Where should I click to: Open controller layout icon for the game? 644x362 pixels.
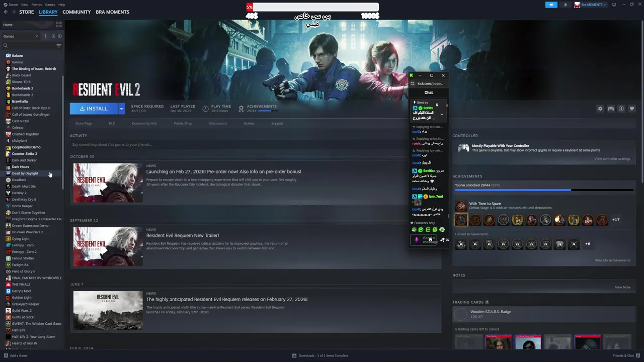pos(610,109)
